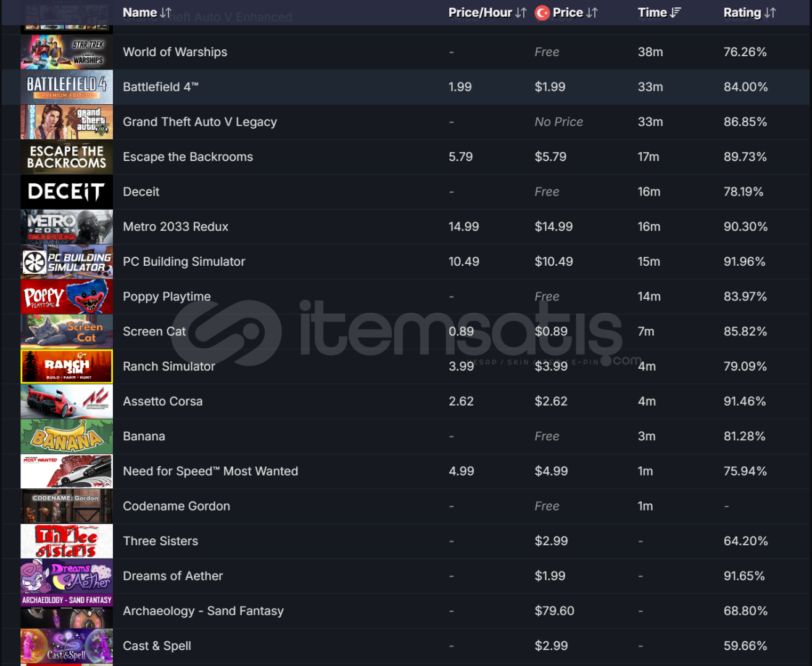812x666 pixels.
Task: Open the PC Building Simulator title
Action: (x=184, y=261)
